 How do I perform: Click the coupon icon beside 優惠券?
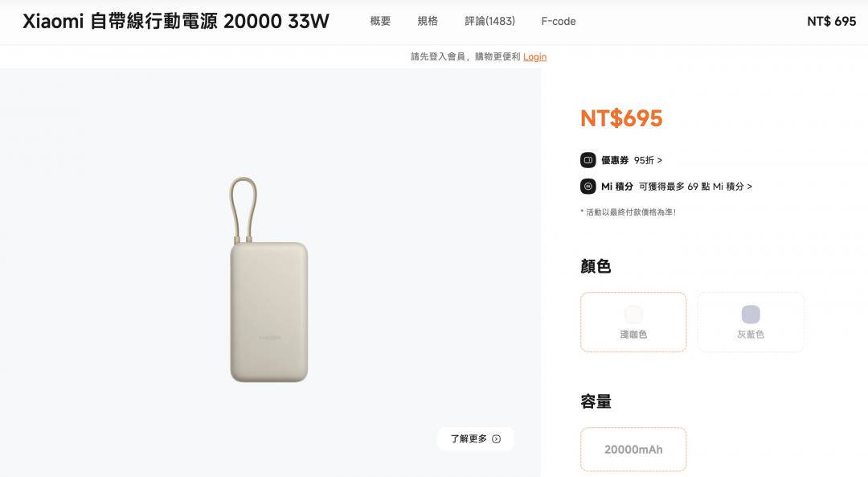coord(588,160)
